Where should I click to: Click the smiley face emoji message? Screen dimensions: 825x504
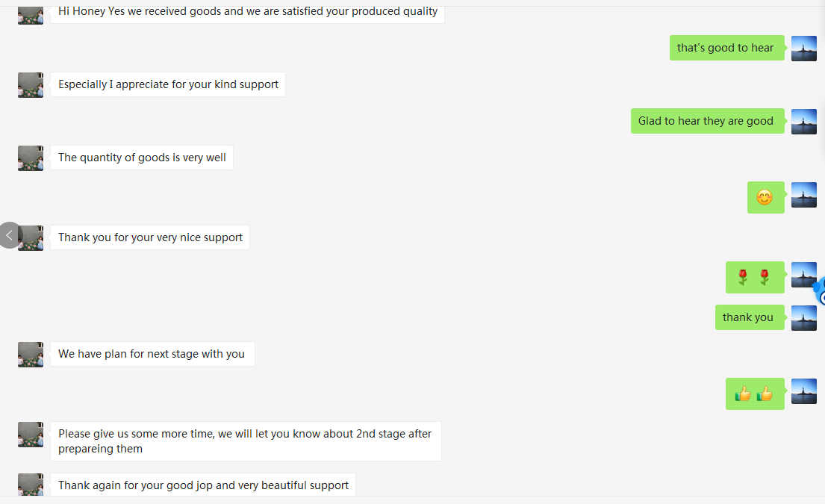[765, 198]
